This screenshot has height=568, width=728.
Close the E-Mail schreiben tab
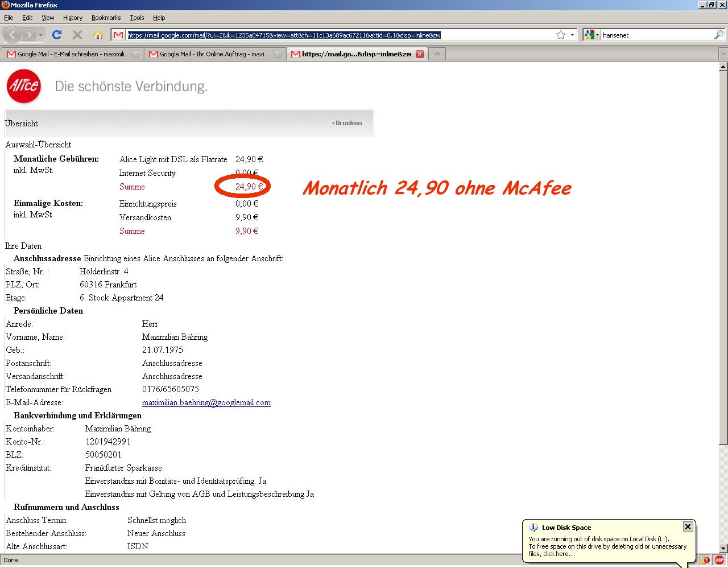pos(135,54)
